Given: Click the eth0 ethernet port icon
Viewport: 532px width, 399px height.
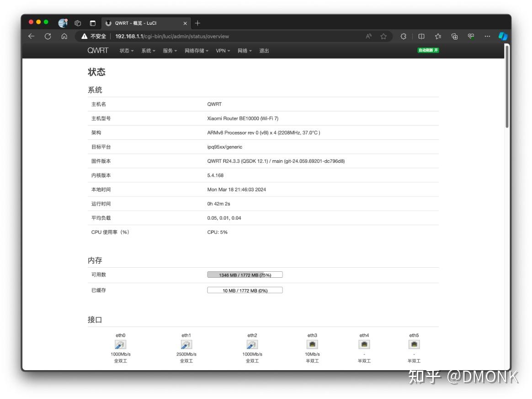Looking at the screenshot, I should tap(120, 344).
